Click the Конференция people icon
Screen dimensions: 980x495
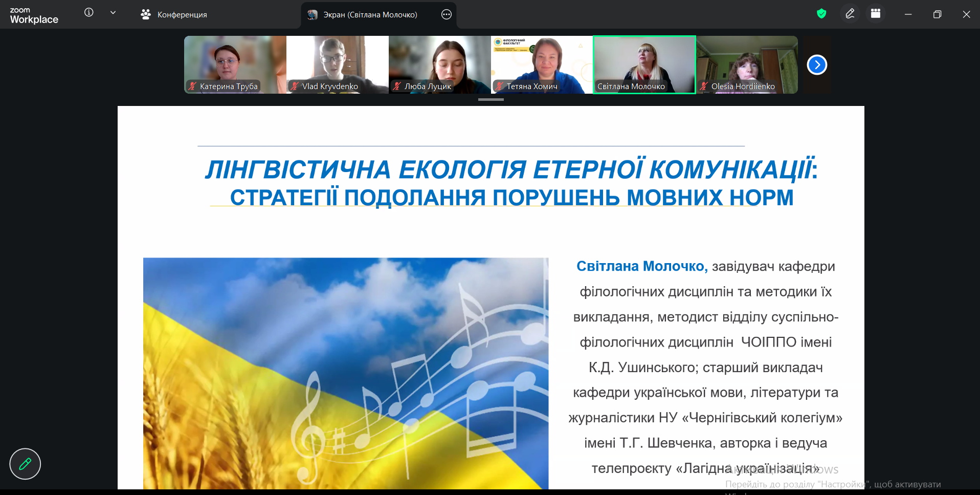pyautogui.click(x=146, y=15)
